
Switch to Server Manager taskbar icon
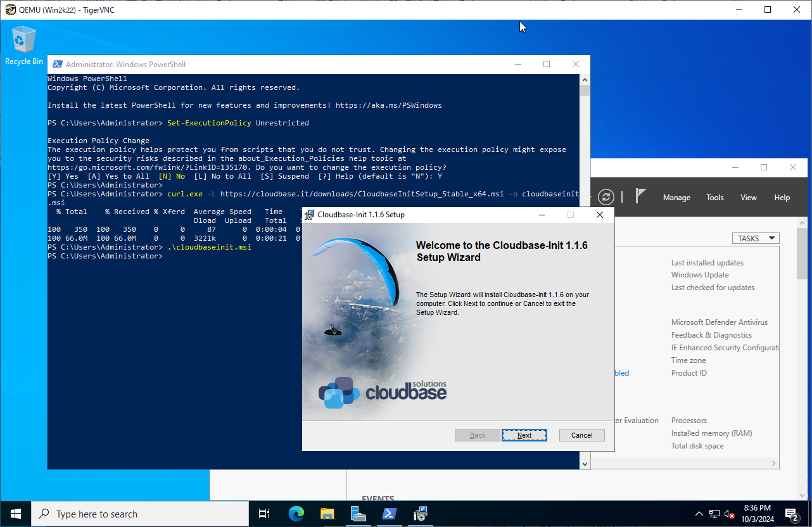click(x=358, y=514)
